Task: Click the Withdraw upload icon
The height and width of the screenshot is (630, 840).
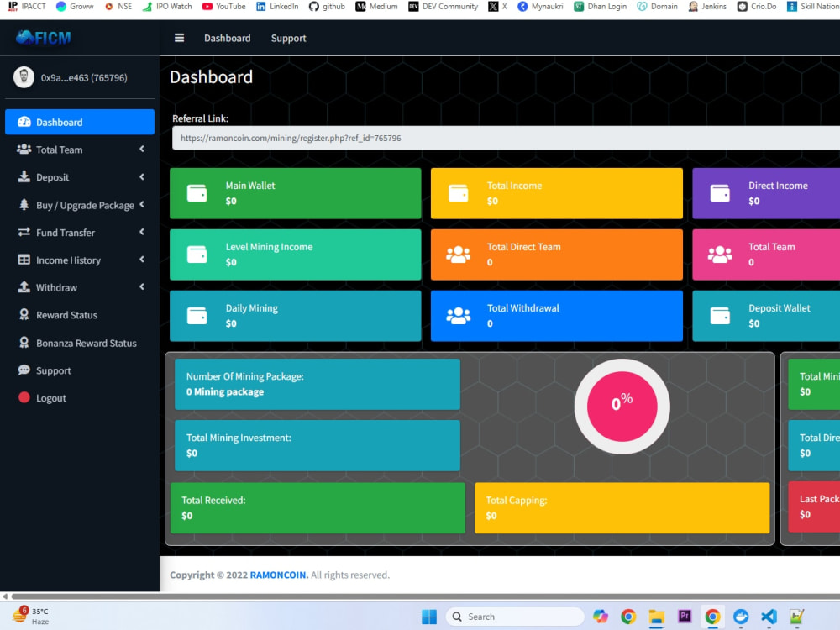Action: (x=24, y=287)
